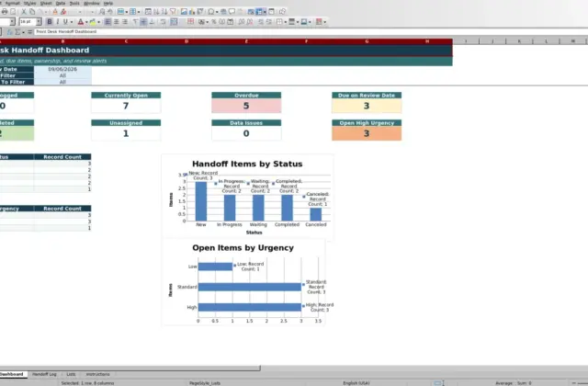
Task: Click the Overdue value 5 cell
Action: 246,106
